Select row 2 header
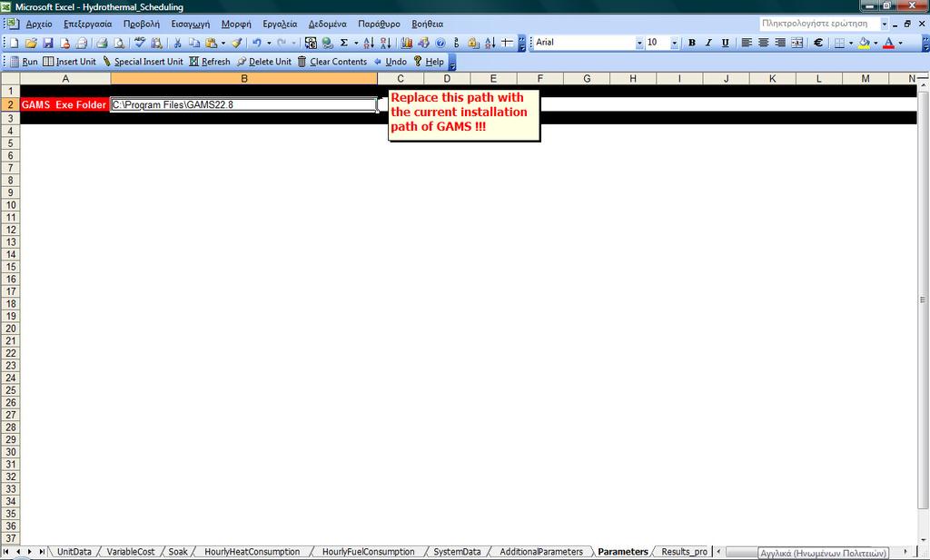This screenshot has height=560, width=930. coord(10,105)
